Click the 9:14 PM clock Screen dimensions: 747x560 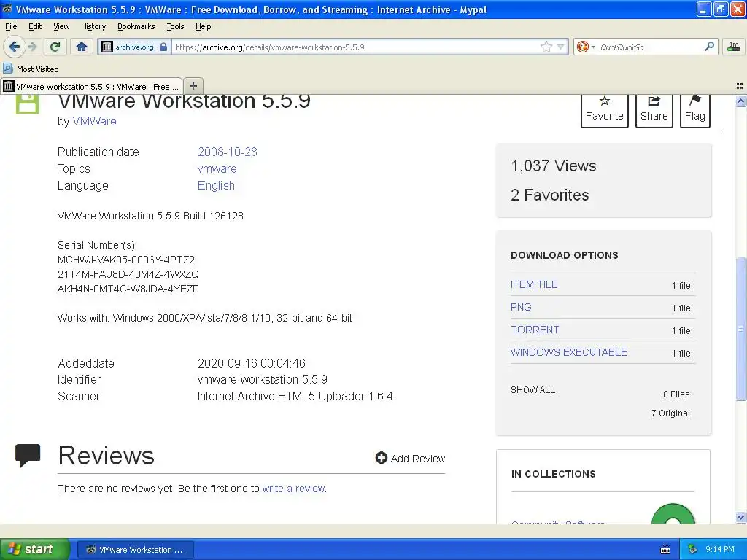pos(720,549)
